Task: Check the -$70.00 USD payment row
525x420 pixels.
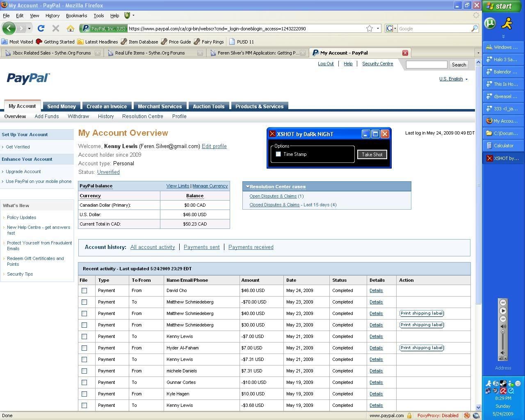Action: [84, 302]
